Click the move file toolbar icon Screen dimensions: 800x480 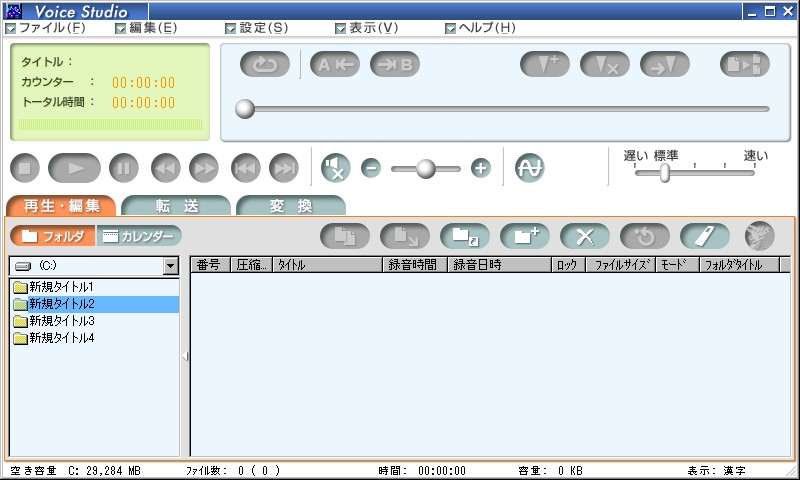(x=405, y=236)
